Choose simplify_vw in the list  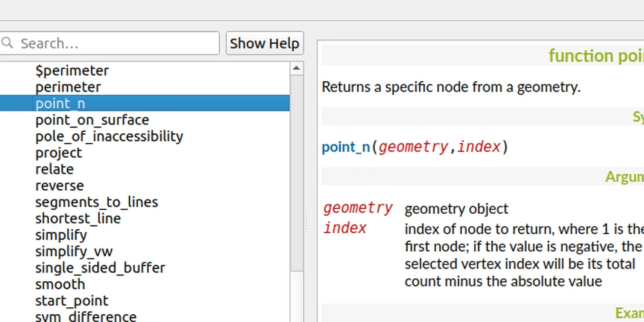[73, 252]
